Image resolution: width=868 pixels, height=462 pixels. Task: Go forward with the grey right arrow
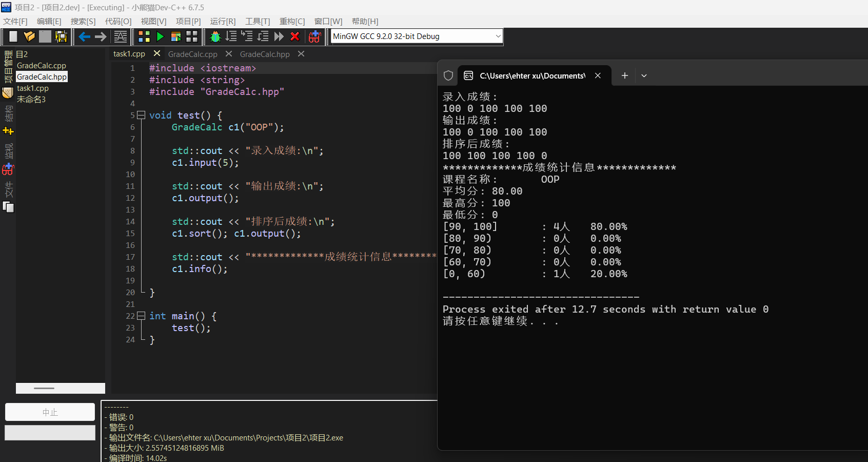pos(101,36)
